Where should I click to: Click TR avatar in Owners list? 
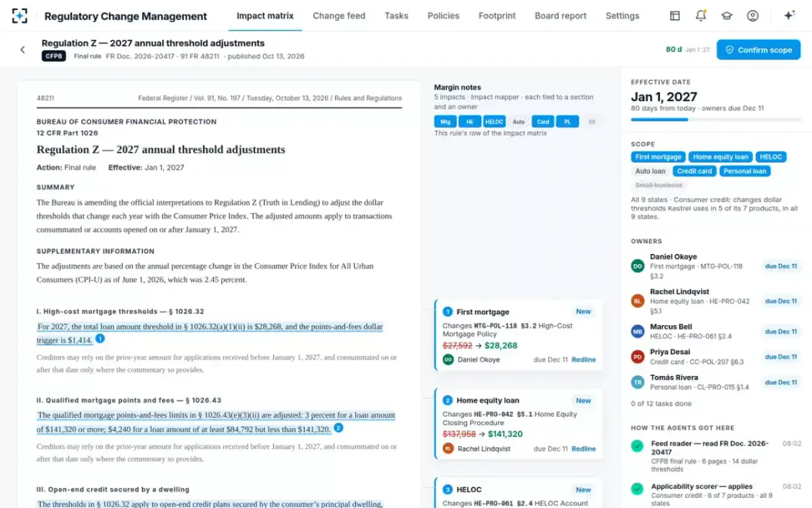637,382
